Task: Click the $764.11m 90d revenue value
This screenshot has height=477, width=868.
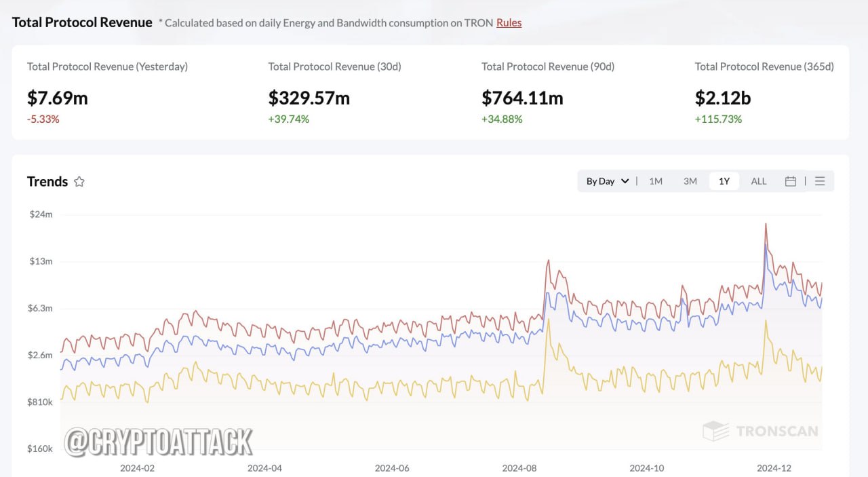Action: tap(522, 98)
